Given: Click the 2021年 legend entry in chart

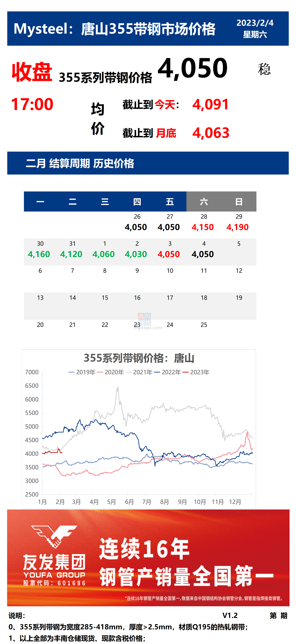Looking at the screenshot, I should point(139,372).
